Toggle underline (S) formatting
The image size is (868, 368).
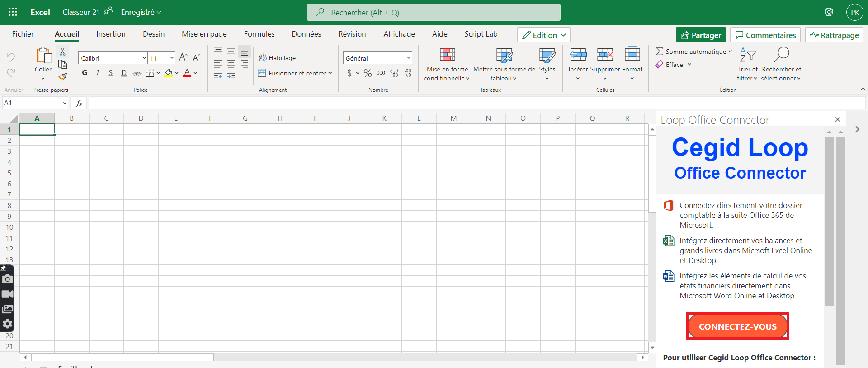[111, 73]
